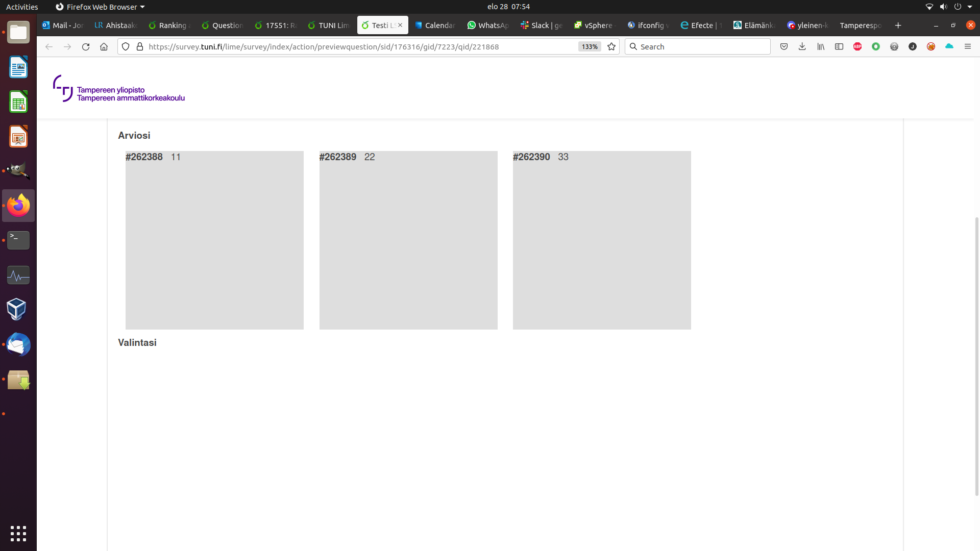Click the Tampereen yliopisto logo link
The image size is (980, 551).
(119, 89)
